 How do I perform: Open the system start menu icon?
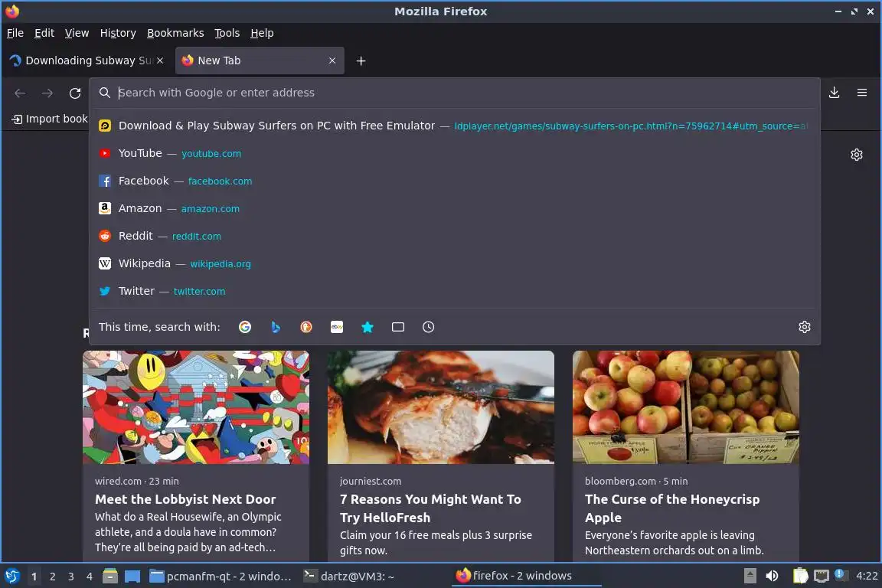click(x=12, y=576)
